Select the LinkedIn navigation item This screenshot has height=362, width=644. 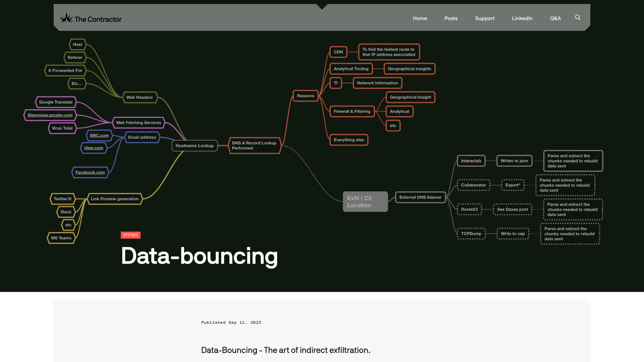(522, 18)
